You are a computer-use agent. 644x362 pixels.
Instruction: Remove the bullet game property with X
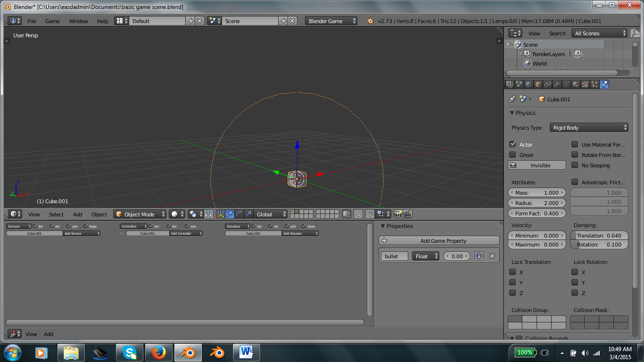[x=492, y=256]
